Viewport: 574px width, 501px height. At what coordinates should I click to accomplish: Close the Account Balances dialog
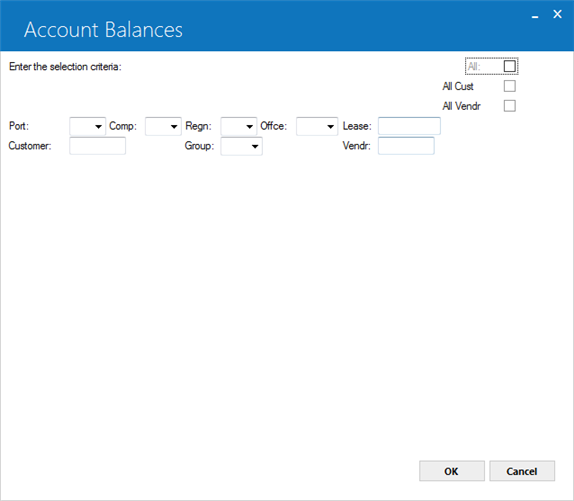click(557, 14)
